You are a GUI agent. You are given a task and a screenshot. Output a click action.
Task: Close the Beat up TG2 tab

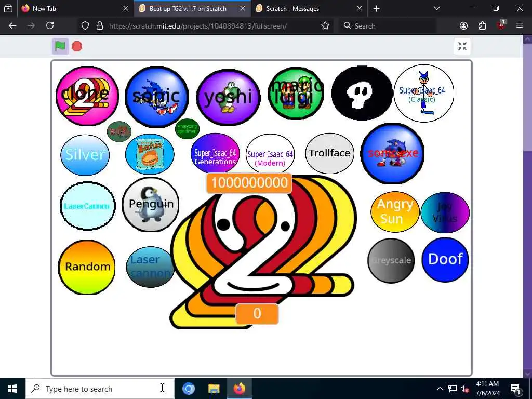point(243,9)
